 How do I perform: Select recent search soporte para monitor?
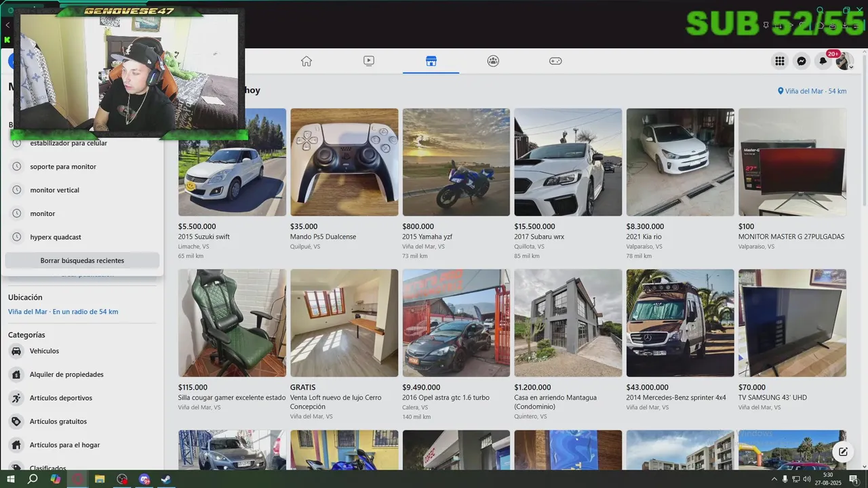[63, 167]
